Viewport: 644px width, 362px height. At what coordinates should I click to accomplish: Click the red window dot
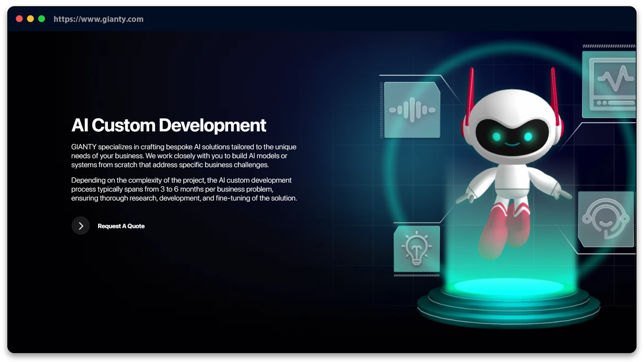19,19
